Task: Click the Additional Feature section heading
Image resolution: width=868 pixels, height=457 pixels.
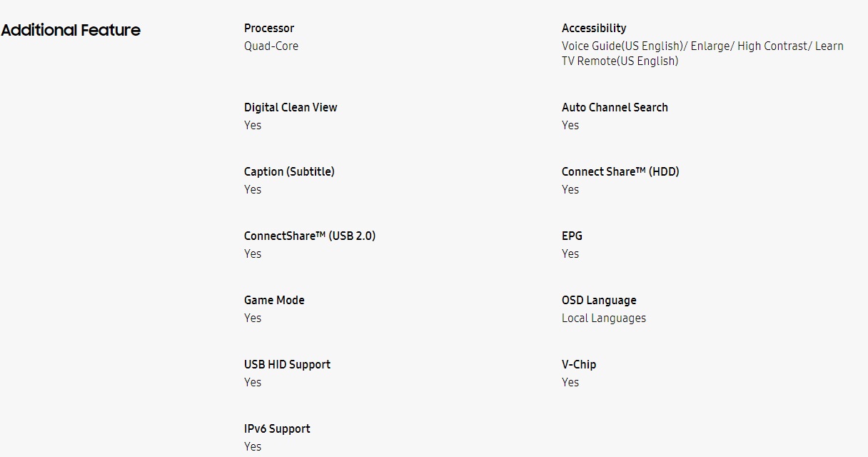Action: coord(71,30)
